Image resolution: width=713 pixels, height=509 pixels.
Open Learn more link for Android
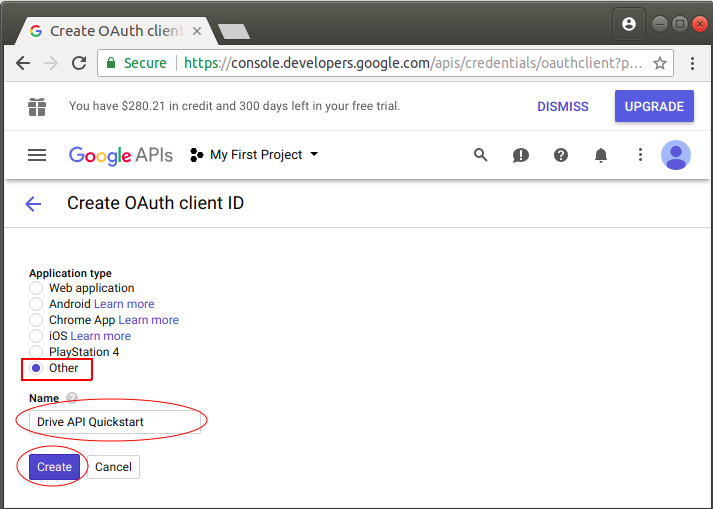(124, 304)
